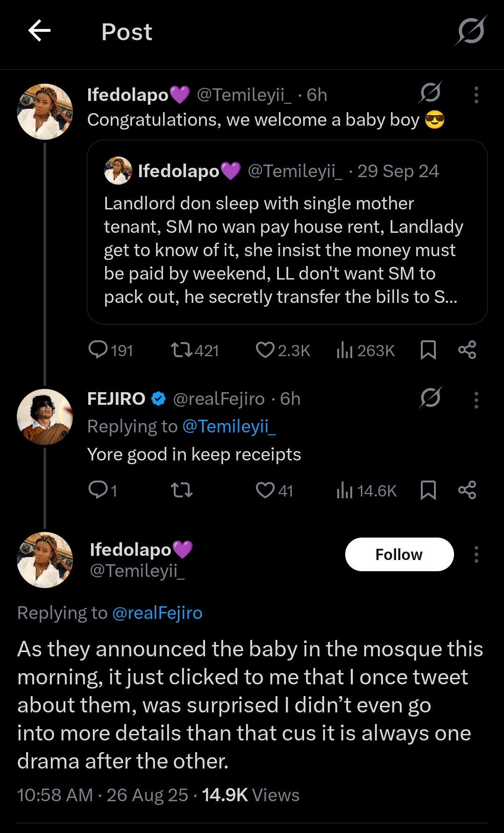504x833 pixels.
Task: Tap the back arrow in header
Action: (39, 31)
